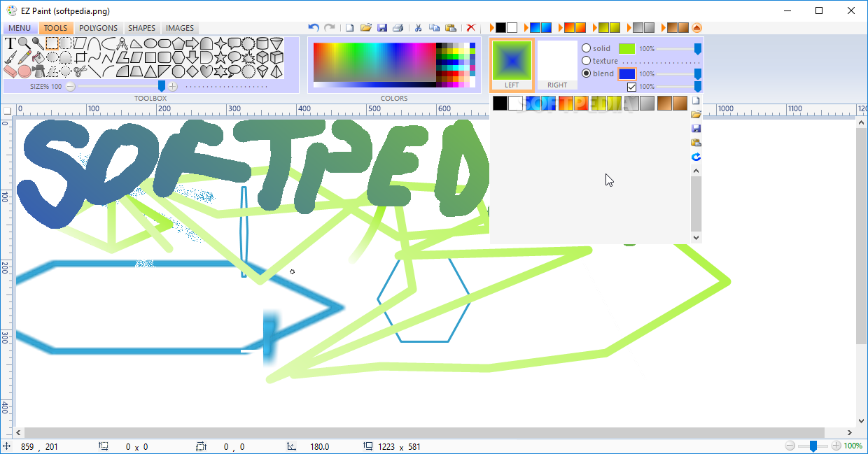Click the blue blend color swatch
Viewport: 868px width, 454px height.
coord(627,73)
